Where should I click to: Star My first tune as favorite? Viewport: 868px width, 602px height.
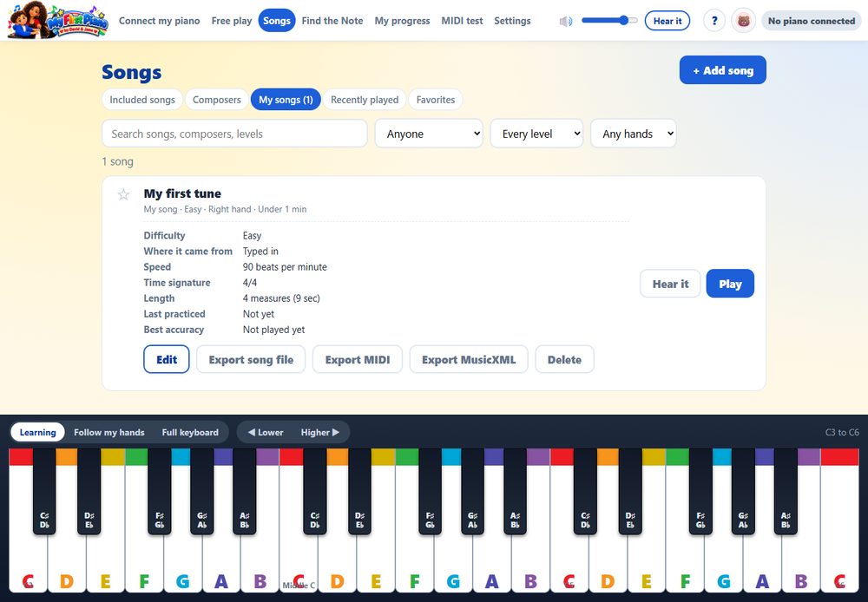tap(123, 194)
